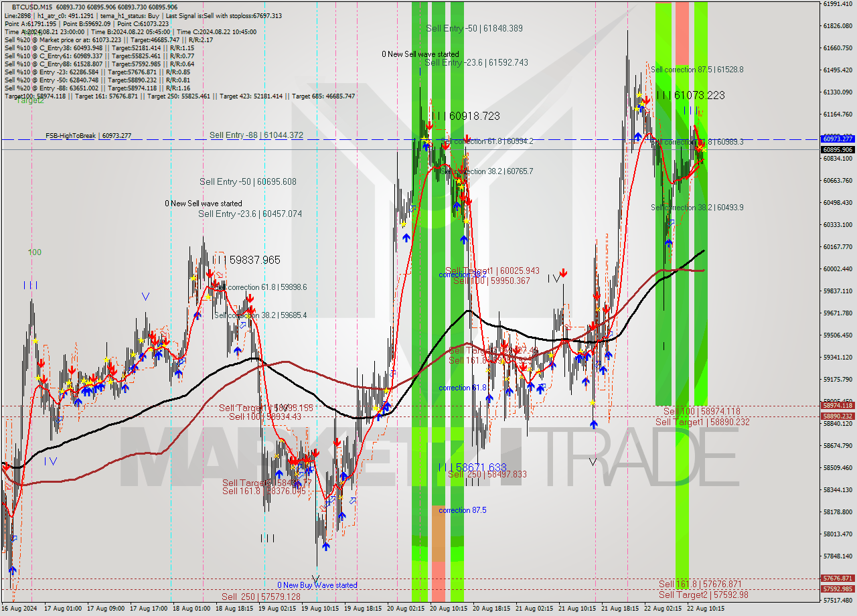Click the 'Sell correction 87.5 | 61528.8' label
Image resolution: width=857 pixels, height=616 pixels.
[x=697, y=69]
